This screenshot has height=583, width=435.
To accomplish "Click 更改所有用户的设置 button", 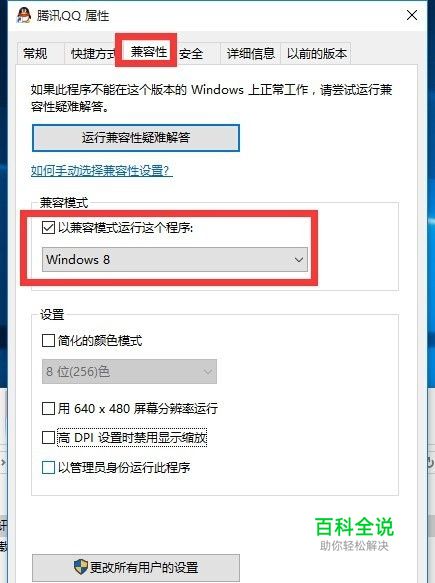I will (136, 567).
